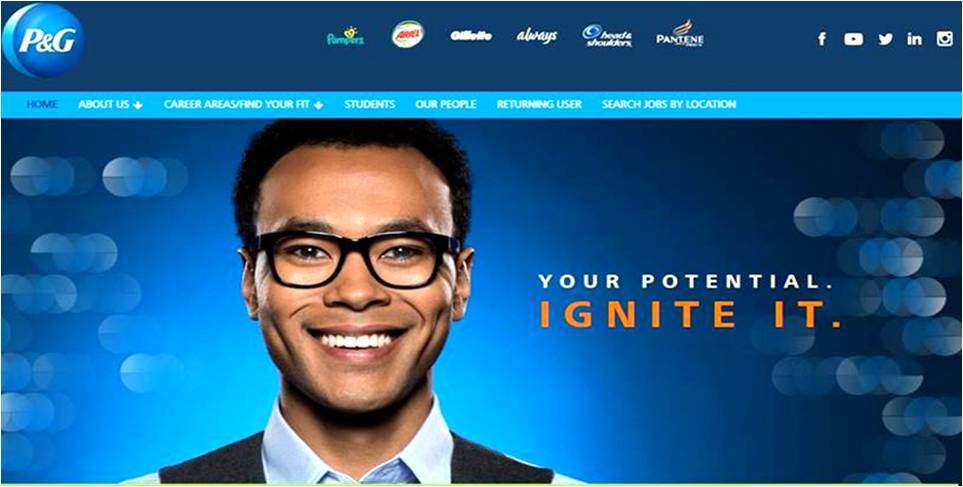Open the Instagram profile icon

coord(945,39)
